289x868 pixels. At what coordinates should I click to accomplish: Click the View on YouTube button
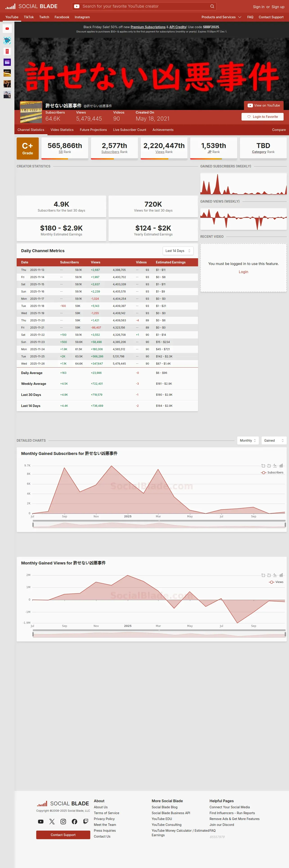pos(264,105)
